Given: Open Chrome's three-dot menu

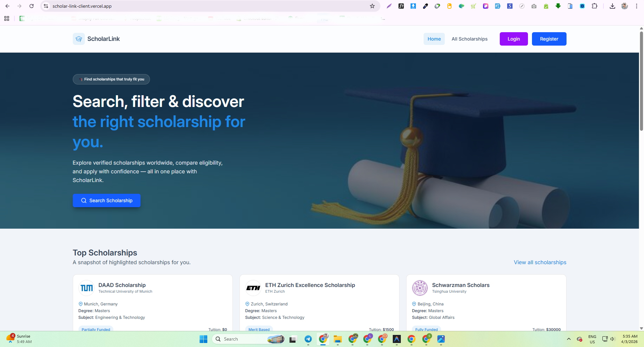Looking at the screenshot, I should point(636,6).
